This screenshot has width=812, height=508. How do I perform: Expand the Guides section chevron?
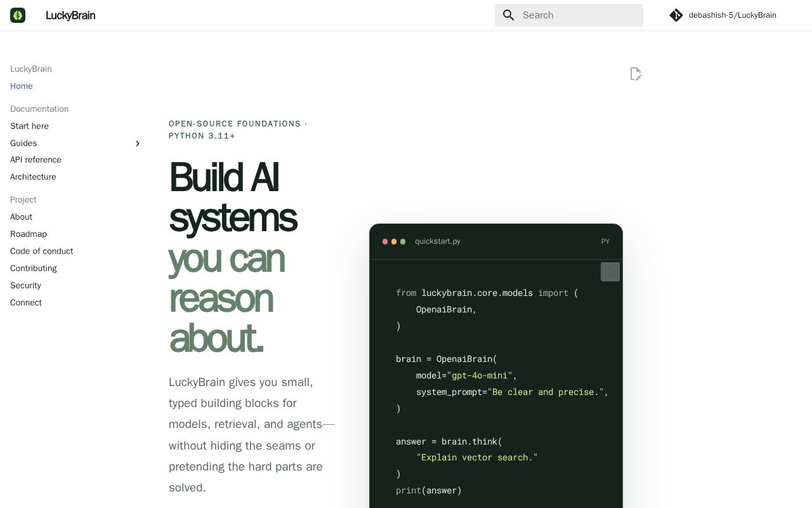coord(138,144)
